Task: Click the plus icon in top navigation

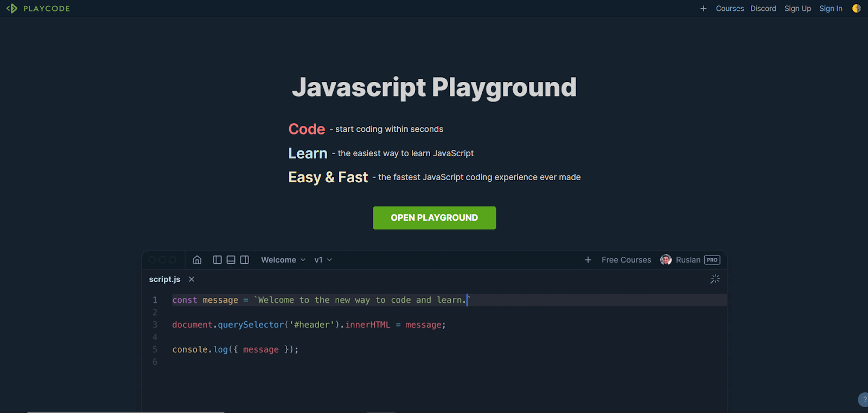Action: pos(703,9)
